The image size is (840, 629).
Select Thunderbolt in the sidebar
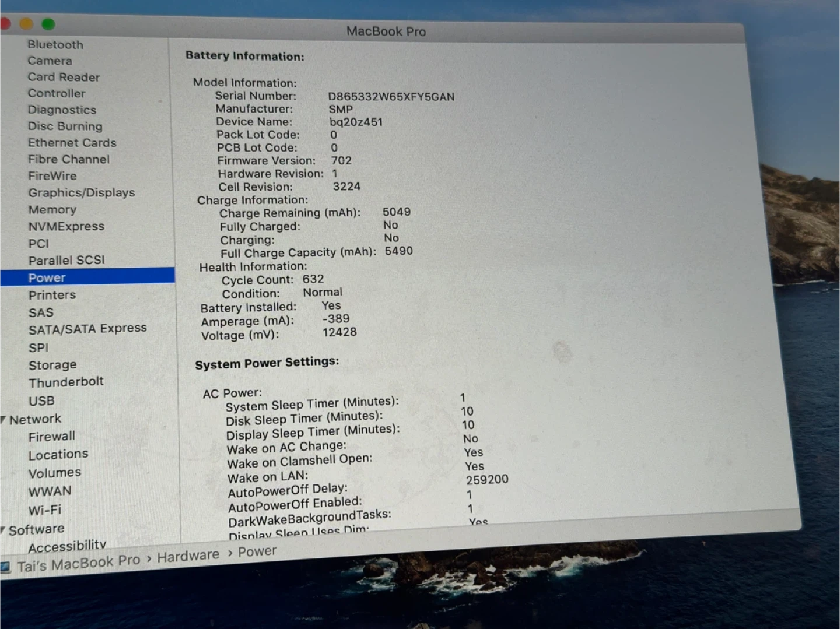tap(66, 382)
